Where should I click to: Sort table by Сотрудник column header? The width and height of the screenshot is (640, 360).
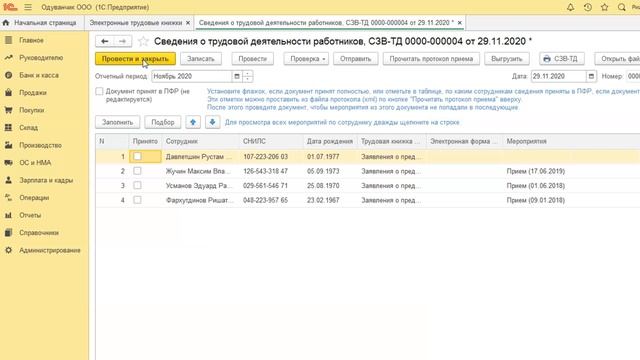tap(200, 141)
